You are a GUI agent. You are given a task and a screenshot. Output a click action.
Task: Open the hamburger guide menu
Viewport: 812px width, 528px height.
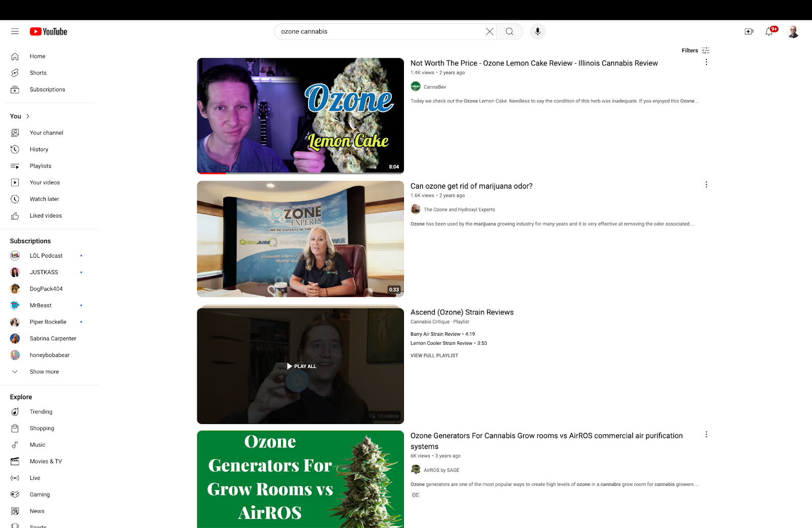tap(15, 31)
